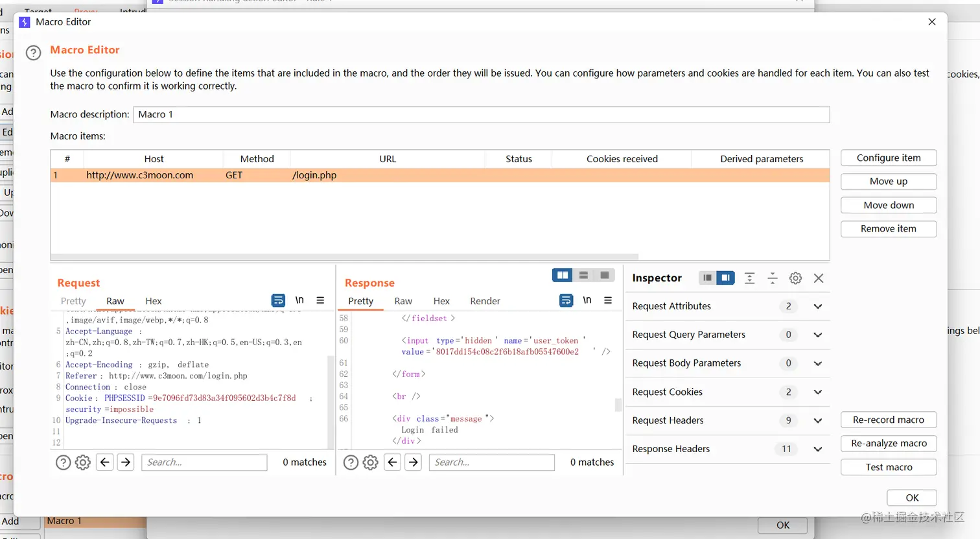The image size is (980, 539).
Task: Toggle non-printable characters in Response panel
Action: [x=587, y=300]
